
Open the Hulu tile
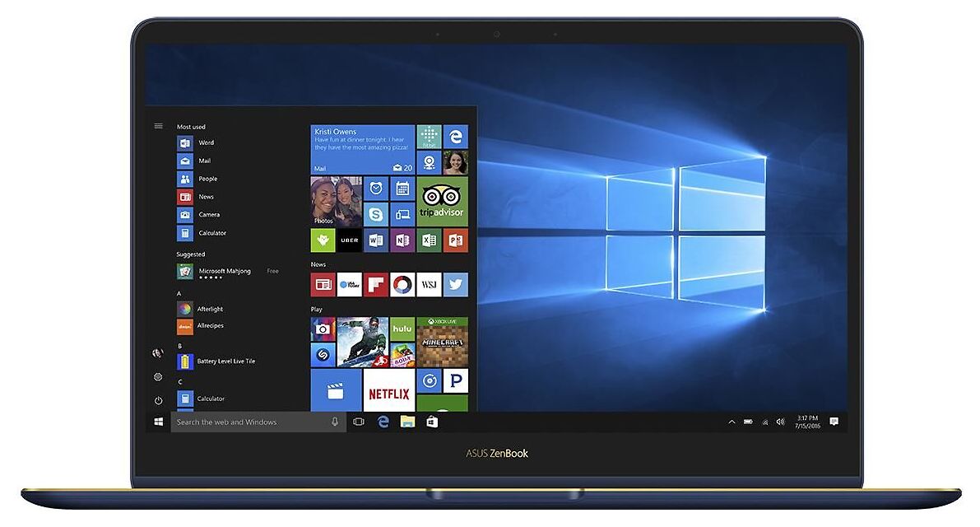point(402,329)
